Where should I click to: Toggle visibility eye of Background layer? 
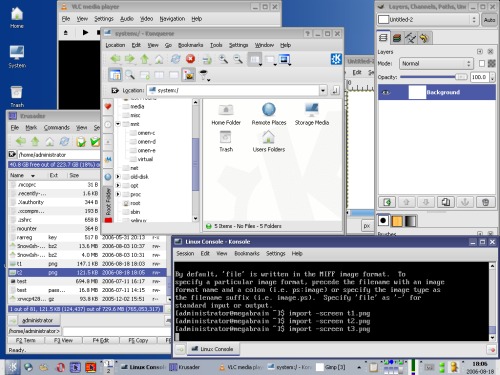click(386, 92)
